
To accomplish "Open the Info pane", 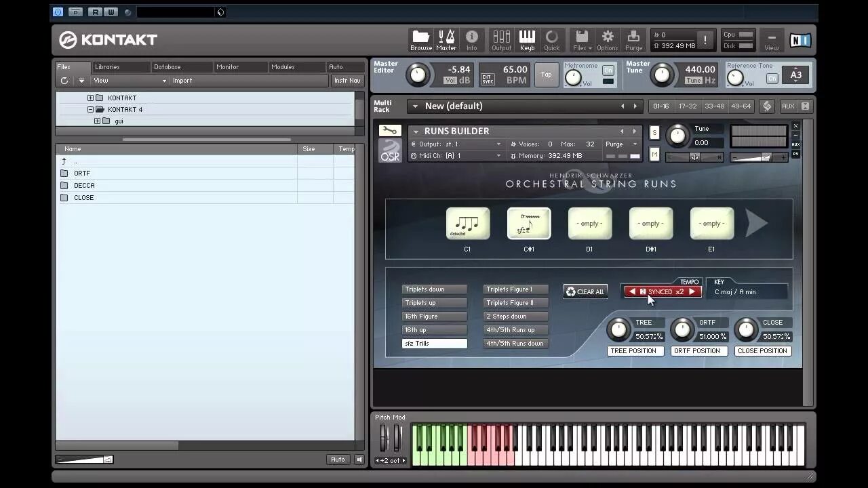I will [472, 40].
